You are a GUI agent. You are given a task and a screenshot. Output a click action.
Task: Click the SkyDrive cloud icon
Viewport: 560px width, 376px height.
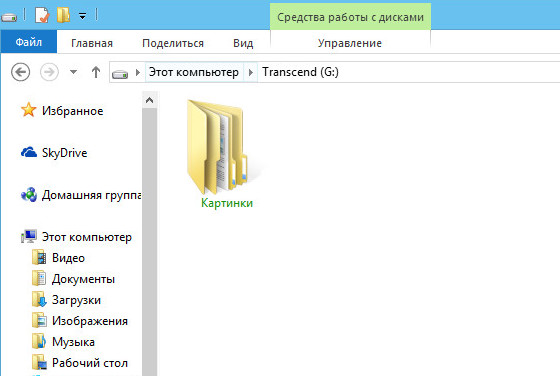coord(29,152)
